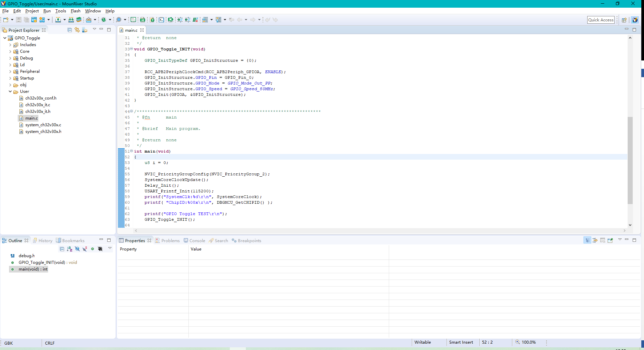Select system_ch32v30x.c in Project Explorer
Image resolution: width=644 pixels, height=350 pixels.
click(x=40, y=125)
